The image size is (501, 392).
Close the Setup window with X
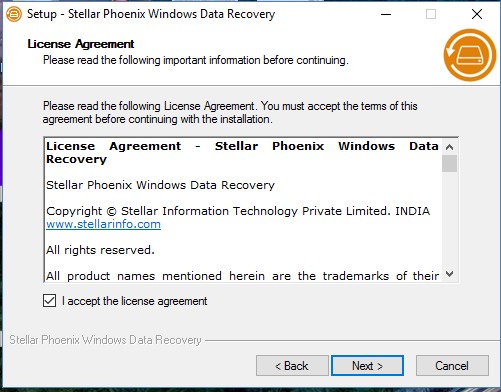tap(477, 14)
